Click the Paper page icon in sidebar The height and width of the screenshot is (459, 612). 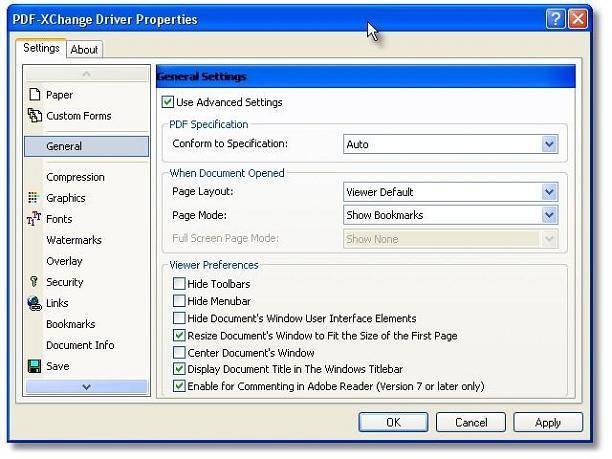[35, 94]
